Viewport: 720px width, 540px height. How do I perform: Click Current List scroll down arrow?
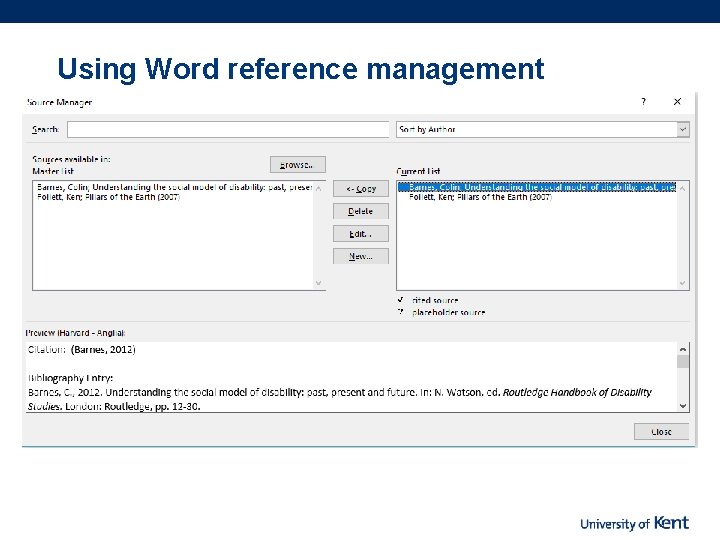(x=682, y=283)
